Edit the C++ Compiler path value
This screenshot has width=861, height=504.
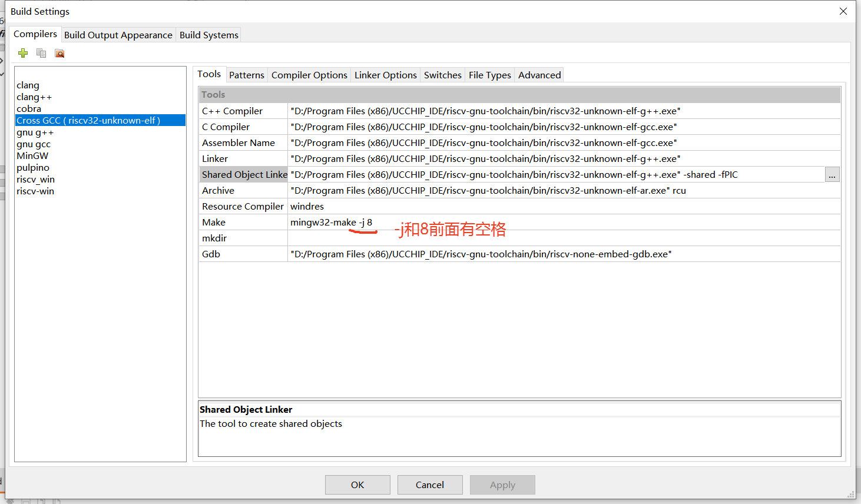pos(564,111)
